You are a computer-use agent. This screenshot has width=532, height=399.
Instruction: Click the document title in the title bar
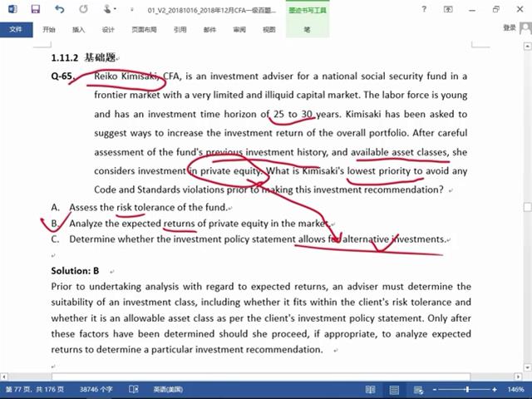tap(212, 10)
